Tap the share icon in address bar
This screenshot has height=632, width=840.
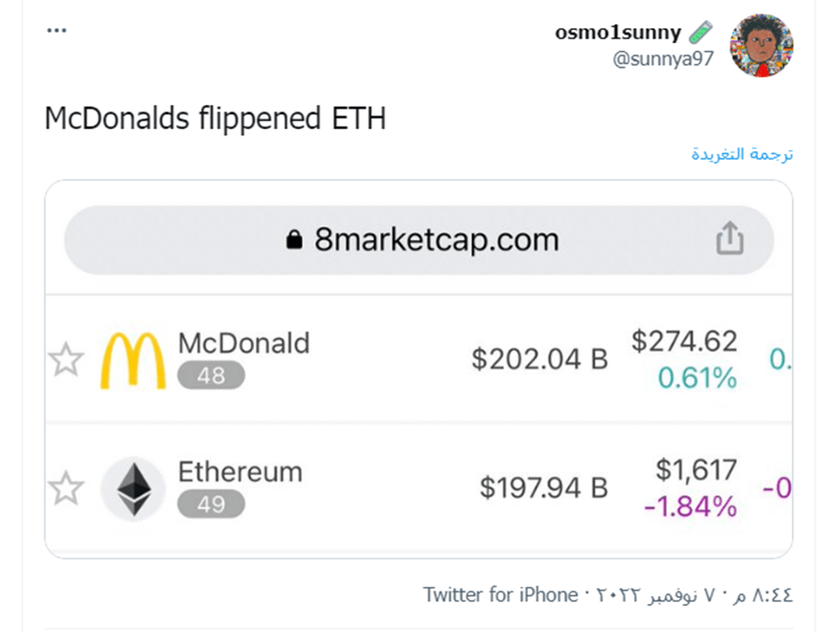730,239
